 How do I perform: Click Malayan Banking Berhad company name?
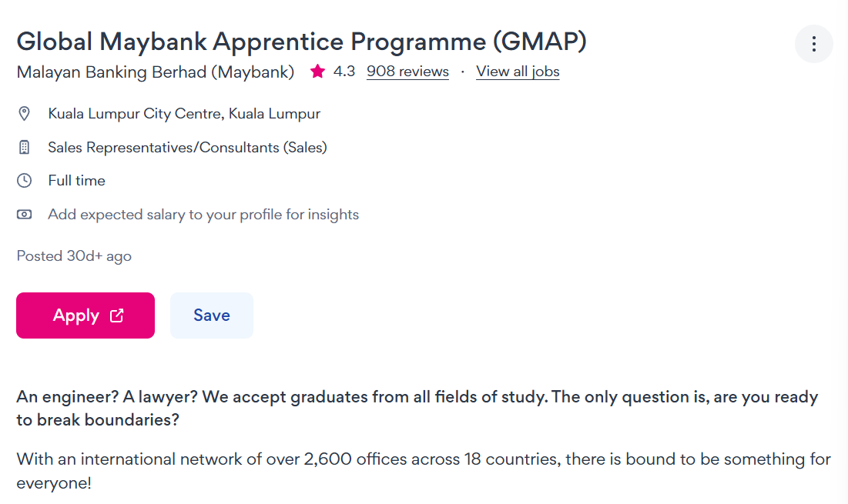pos(155,72)
